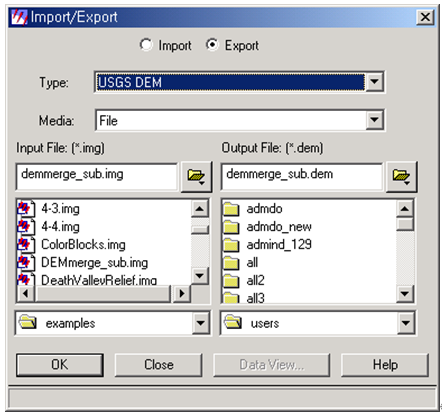Screen dimensions: 442x412
Task: Open the Type dropdown showing USGS DEM
Action: point(374,82)
